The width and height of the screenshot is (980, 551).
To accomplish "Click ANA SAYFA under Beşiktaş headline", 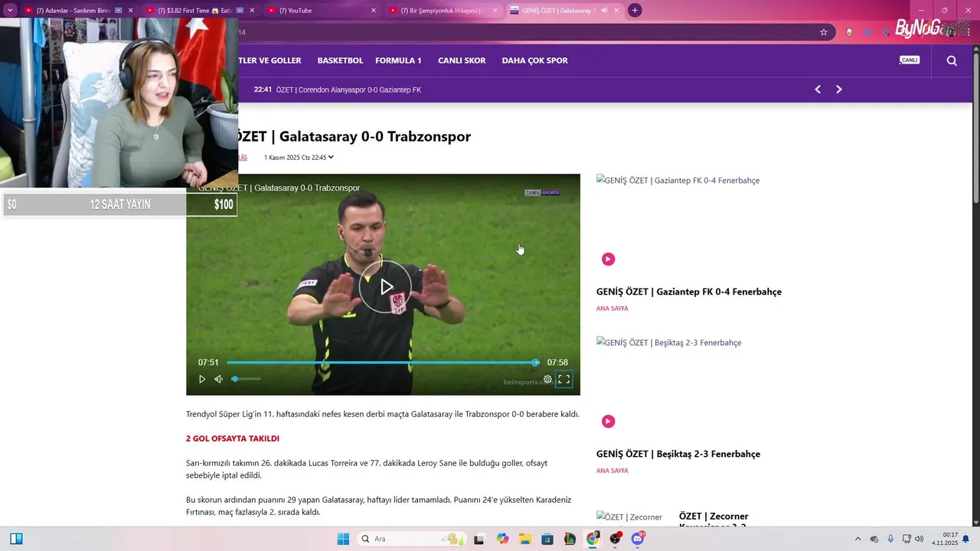I will tap(612, 471).
